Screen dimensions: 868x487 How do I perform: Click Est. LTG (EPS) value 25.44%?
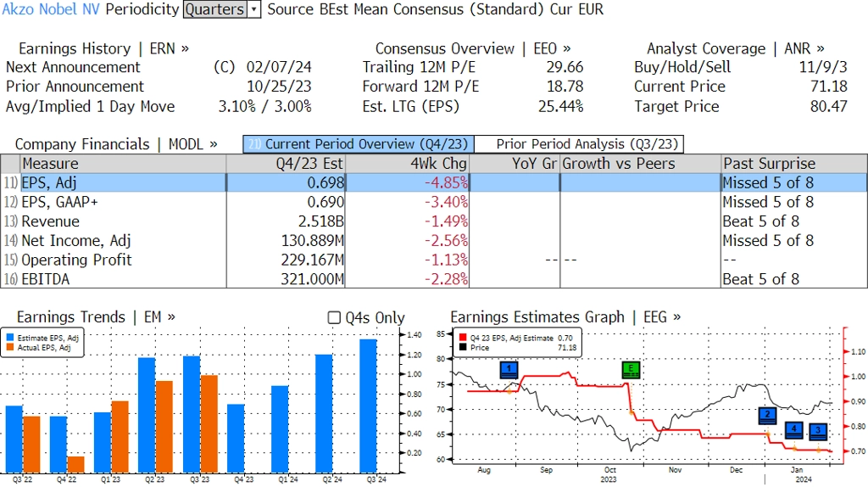(561, 106)
